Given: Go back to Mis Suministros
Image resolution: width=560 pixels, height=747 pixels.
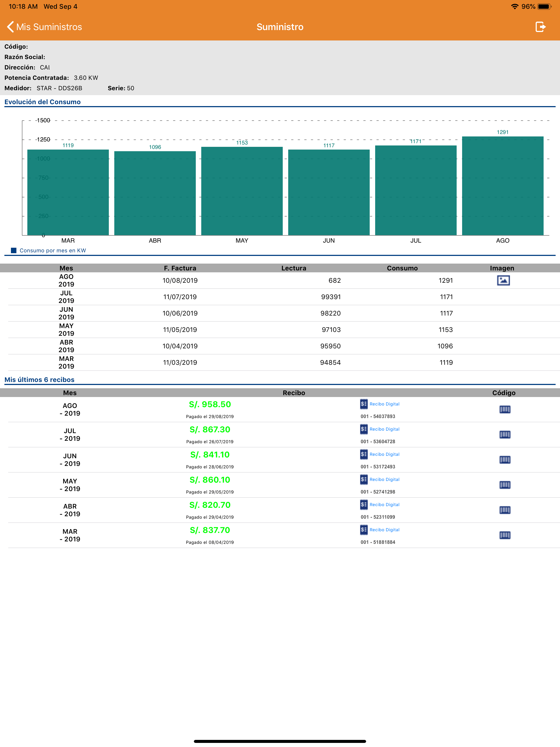Looking at the screenshot, I should [x=45, y=27].
